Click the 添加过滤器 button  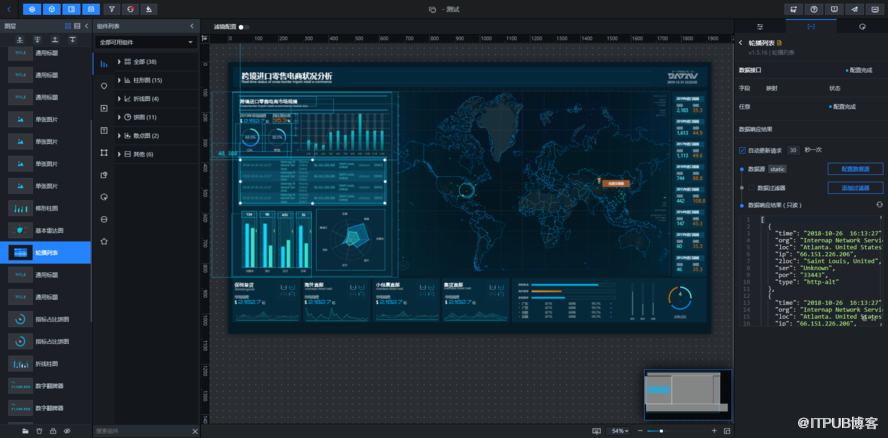pyautogui.click(x=854, y=187)
